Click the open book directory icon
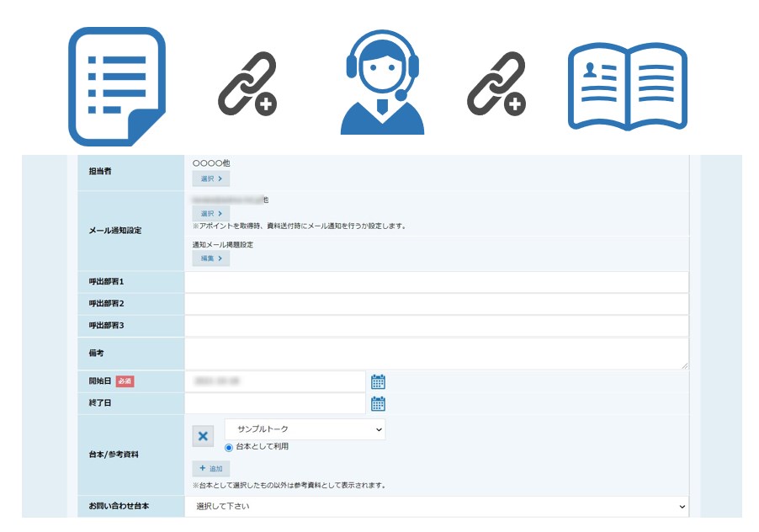759x532 pixels. 627,88
